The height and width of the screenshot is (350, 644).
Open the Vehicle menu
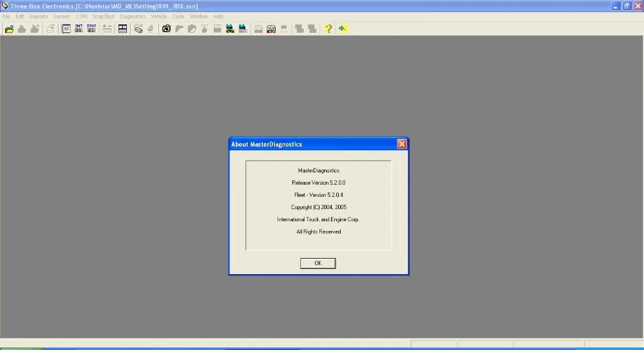pyautogui.click(x=158, y=17)
